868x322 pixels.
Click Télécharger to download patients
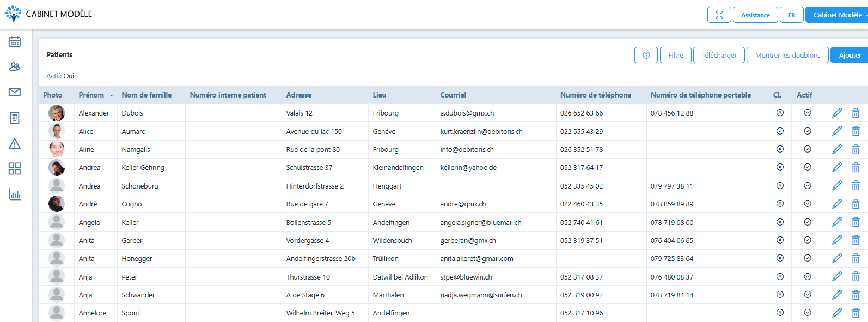[x=719, y=55]
